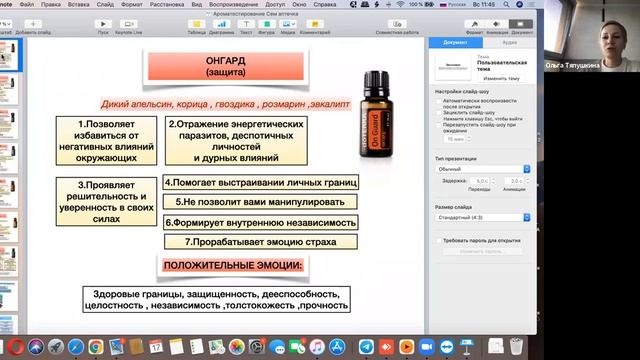Select ПОЛОЖИТЕЛЬНЫЕ ЭМОЦИИ heading box
This screenshot has width=640, height=360.
(233, 265)
